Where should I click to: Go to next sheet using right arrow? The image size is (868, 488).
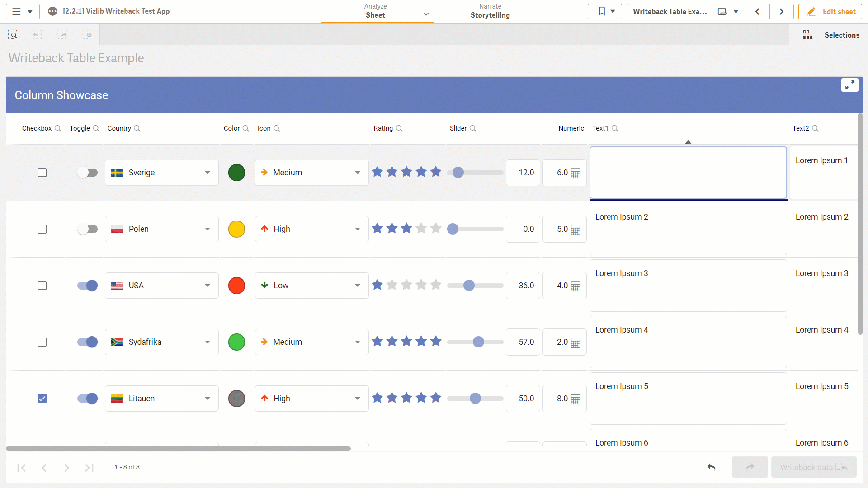781,12
